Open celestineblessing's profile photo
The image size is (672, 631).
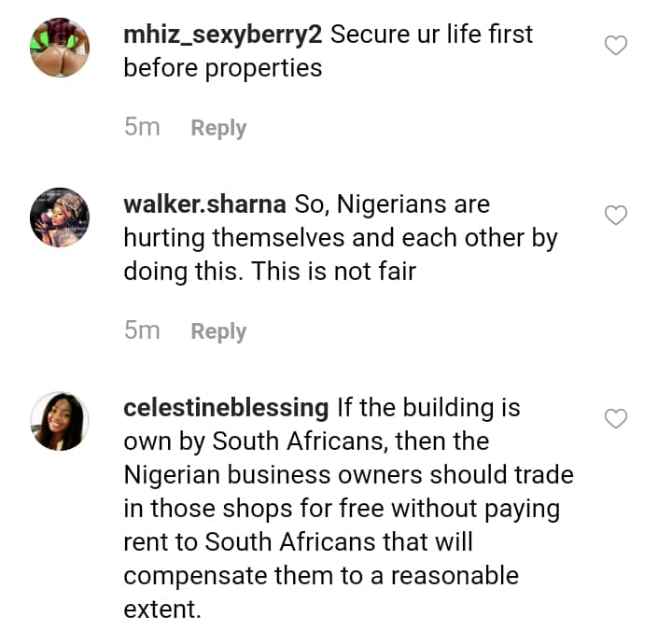click(x=60, y=421)
